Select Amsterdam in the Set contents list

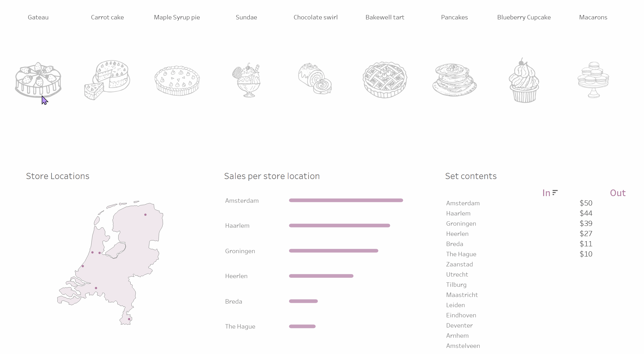pos(463,203)
